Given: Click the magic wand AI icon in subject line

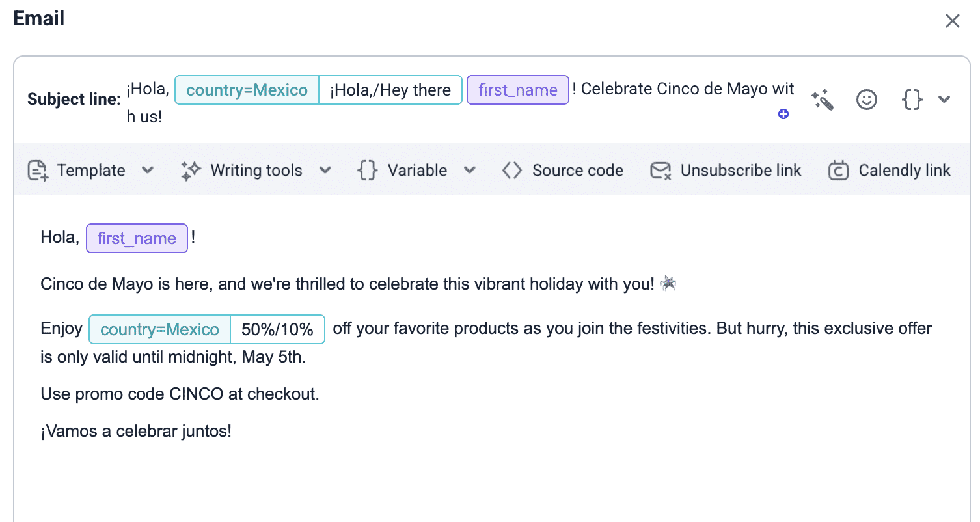Looking at the screenshot, I should [823, 100].
